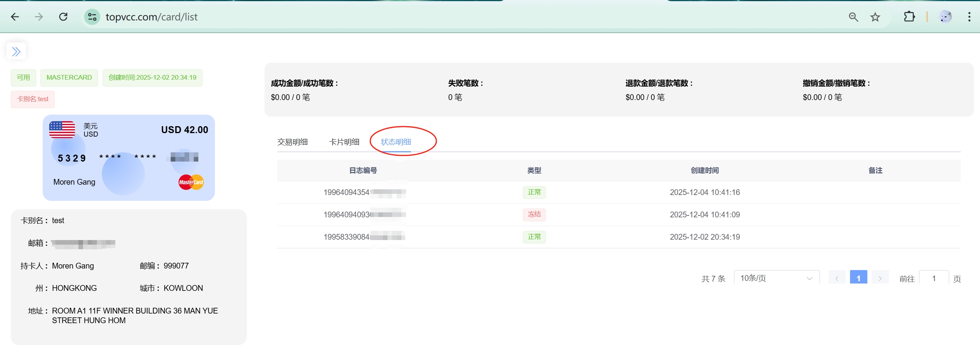This screenshot has height=362, width=980.
Task: Click the browser back arrow
Action: point(15,17)
